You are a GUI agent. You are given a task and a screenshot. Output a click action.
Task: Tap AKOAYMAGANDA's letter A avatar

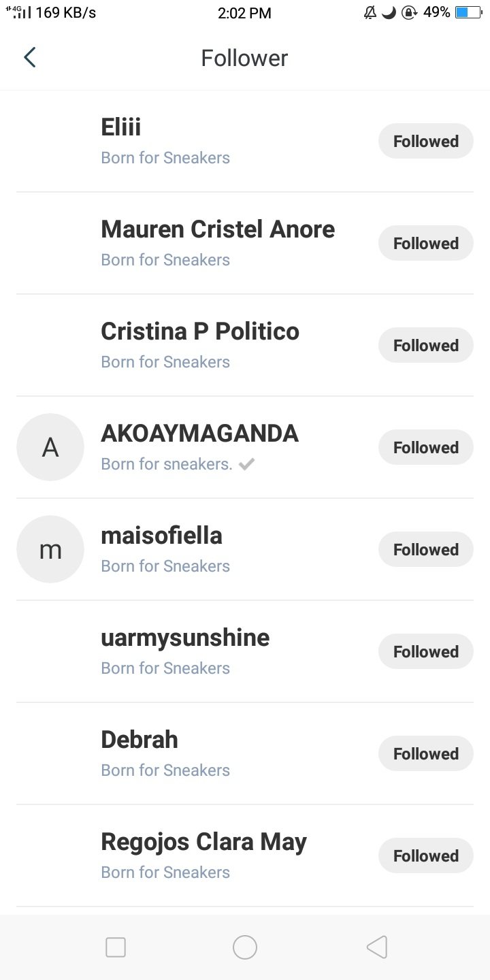50,447
